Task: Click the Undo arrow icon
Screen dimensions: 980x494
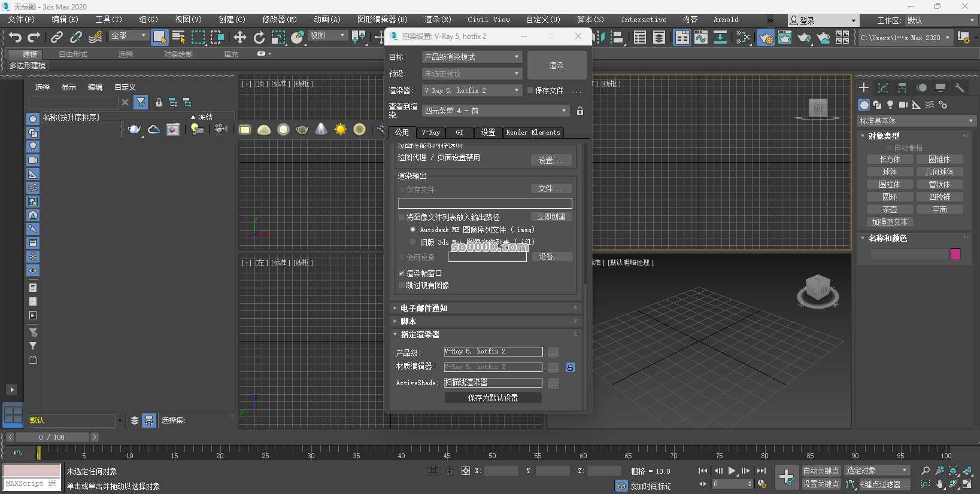Action: (x=14, y=37)
